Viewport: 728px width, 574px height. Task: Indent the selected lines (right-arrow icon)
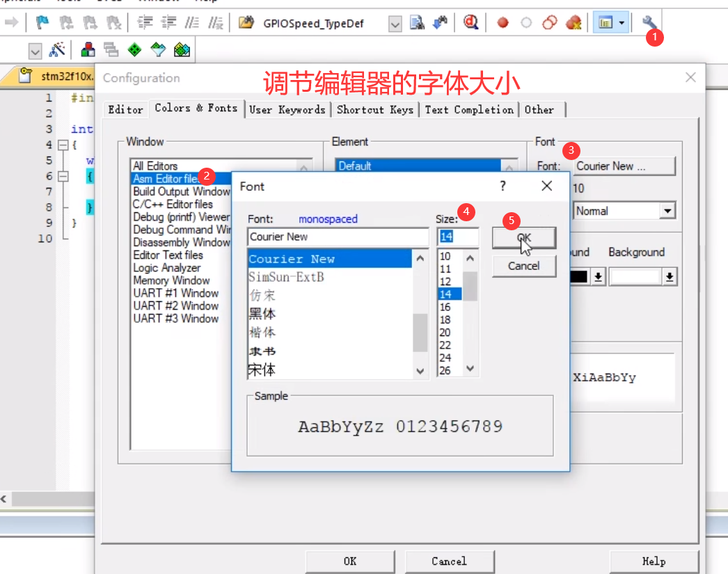(145, 22)
